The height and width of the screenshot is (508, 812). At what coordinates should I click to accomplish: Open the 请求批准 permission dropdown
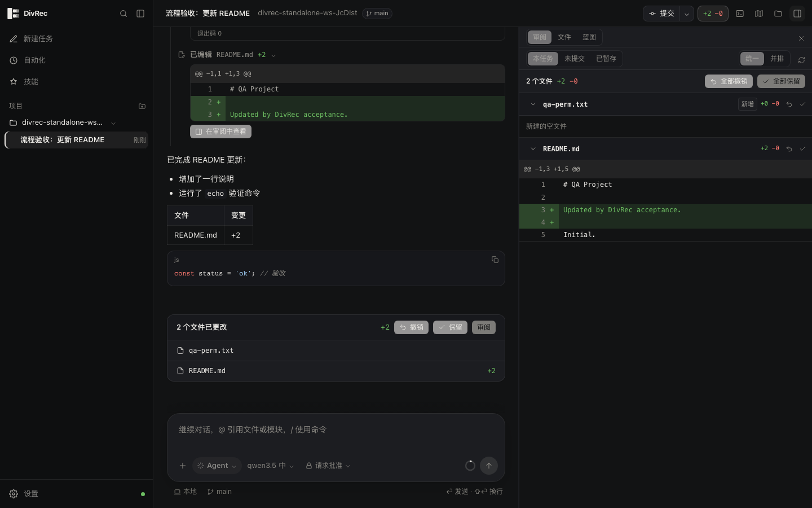pos(328,466)
